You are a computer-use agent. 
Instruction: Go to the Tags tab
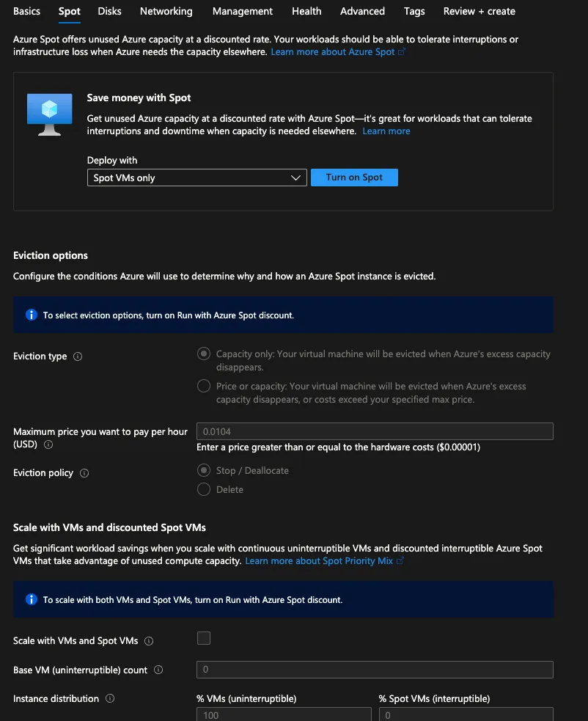[414, 11]
